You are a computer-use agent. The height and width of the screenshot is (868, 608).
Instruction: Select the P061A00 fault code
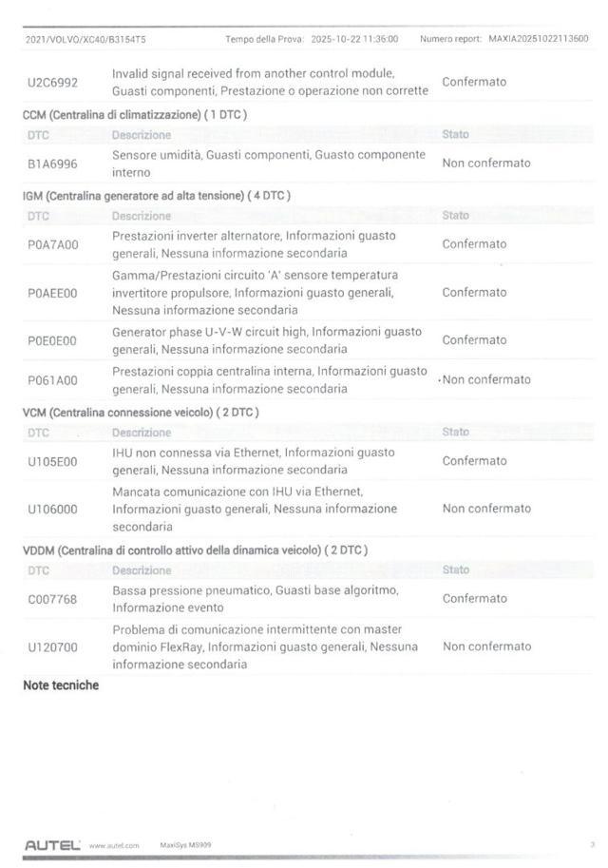click(52, 380)
